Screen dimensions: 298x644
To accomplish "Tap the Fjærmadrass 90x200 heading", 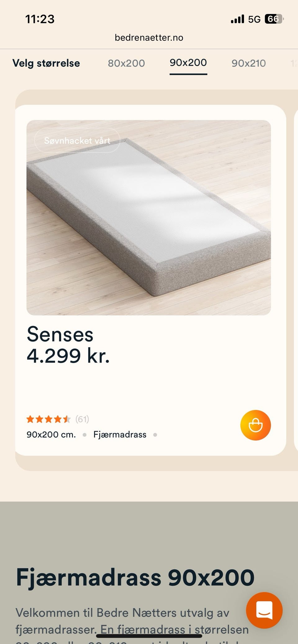I will pos(135,577).
